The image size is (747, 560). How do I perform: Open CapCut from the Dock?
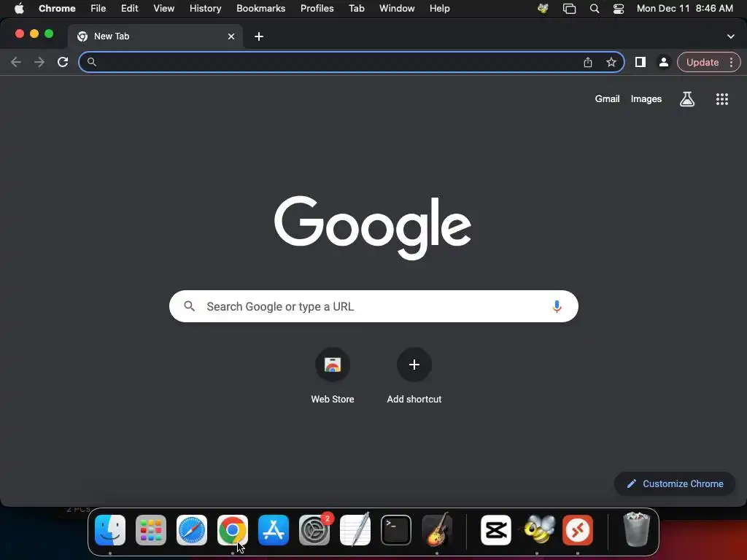tap(496, 530)
